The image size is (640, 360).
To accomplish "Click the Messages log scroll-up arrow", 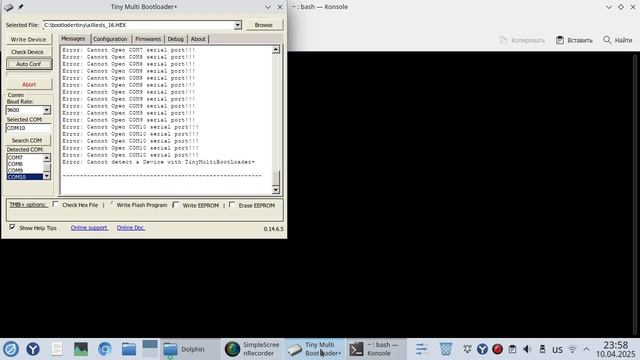I will 276,50.
